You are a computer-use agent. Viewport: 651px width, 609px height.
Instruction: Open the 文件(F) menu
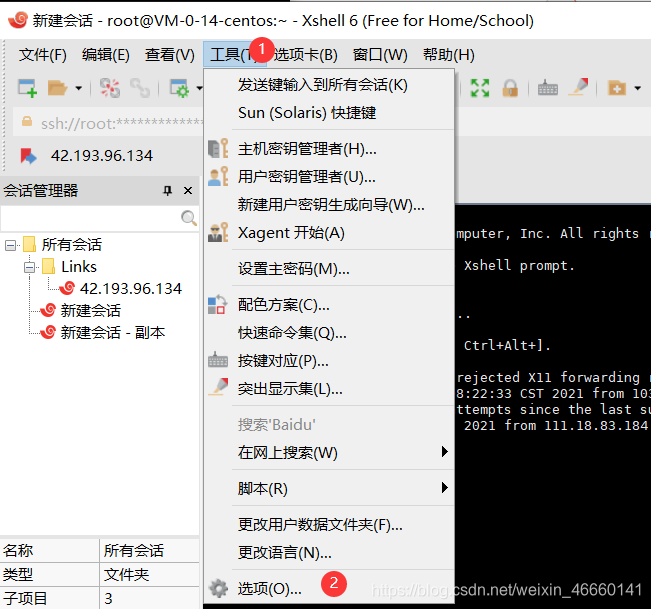[x=43, y=55]
